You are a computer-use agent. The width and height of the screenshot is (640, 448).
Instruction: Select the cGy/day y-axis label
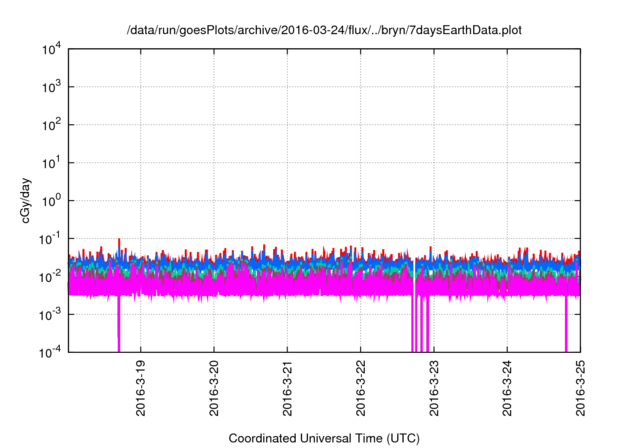click(x=25, y=200)
